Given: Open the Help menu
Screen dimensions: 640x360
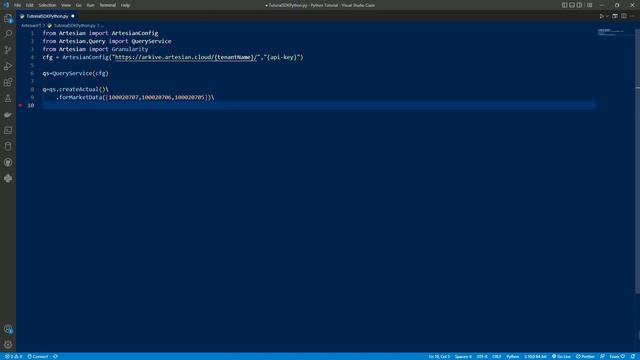Looking at the screenshot, I should pos(125,5).
